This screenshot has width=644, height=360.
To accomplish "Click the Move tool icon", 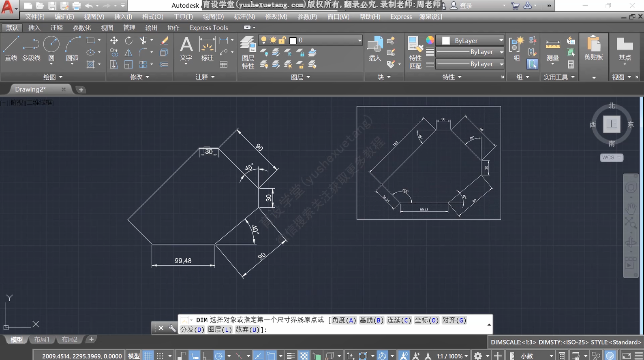I will tap(114, 40).
